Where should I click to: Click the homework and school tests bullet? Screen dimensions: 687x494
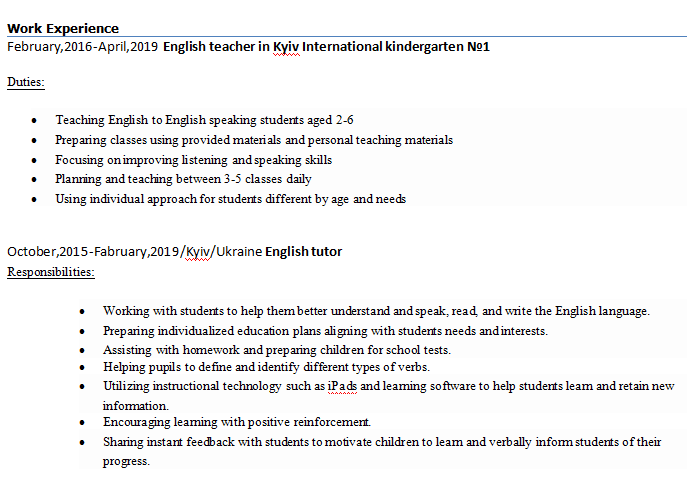(x=276, y=349)
